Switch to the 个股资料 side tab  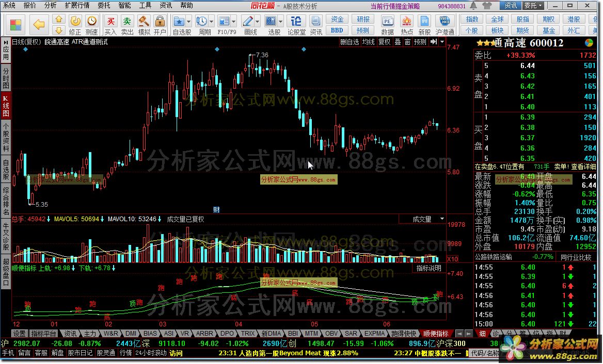[6, 137]
